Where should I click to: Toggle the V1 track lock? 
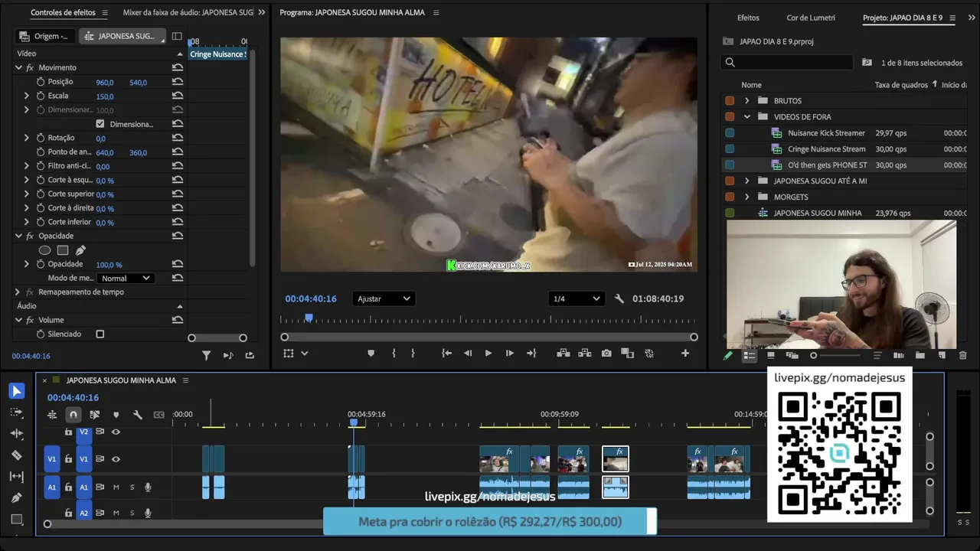pyautogui.click(x=69, y=459)
